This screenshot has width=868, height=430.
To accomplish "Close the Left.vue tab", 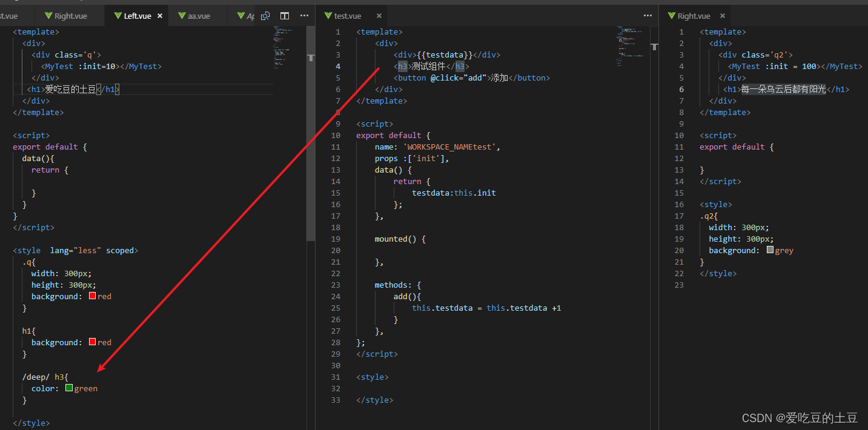I will 160,16.
